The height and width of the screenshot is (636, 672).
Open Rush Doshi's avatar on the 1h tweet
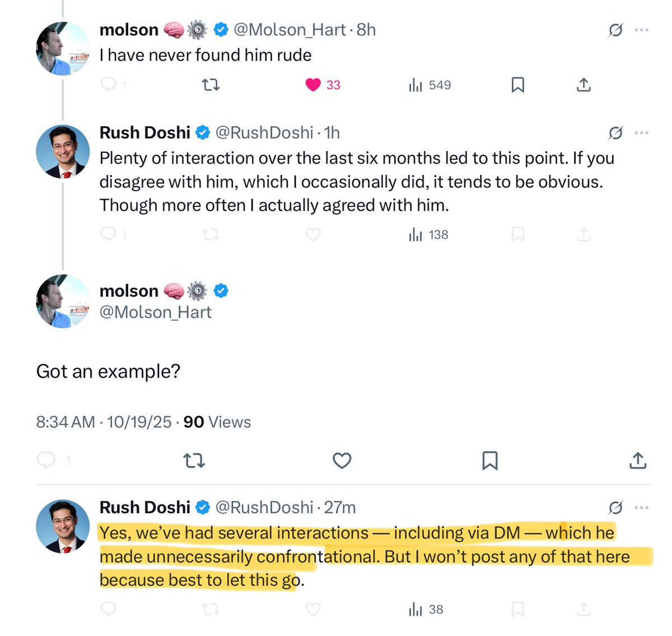click(63, 151)
